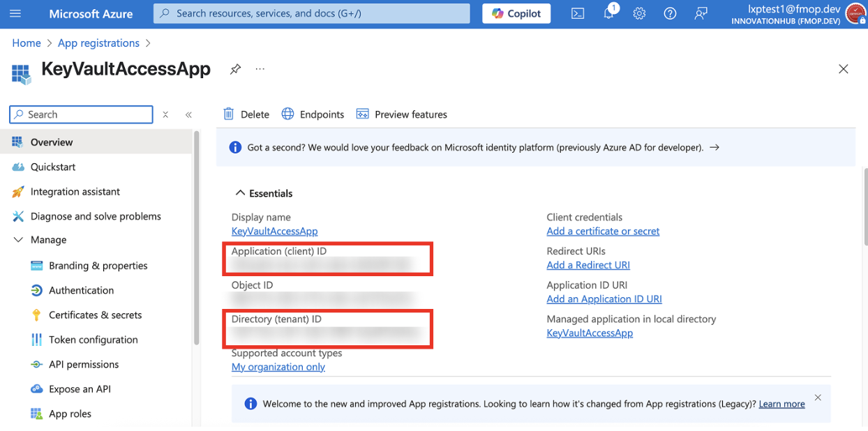Open the notifications bell
This screenshot has width=868, height=431.
click(x=608, y=13)
